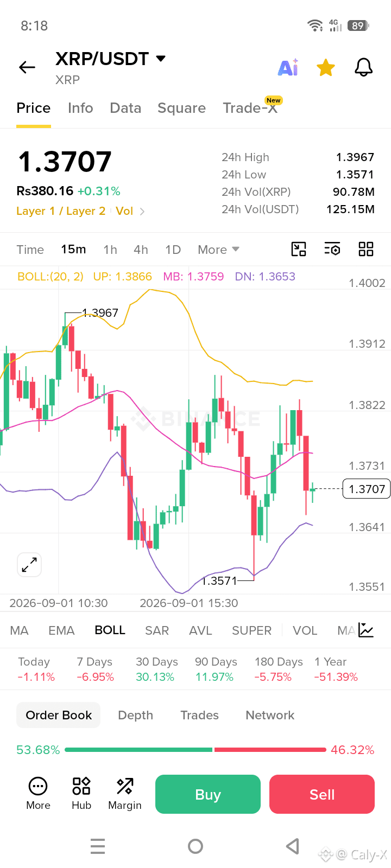391x868 pixels.
Task: Open the AI assistant icon
Action: click(288, 67)
